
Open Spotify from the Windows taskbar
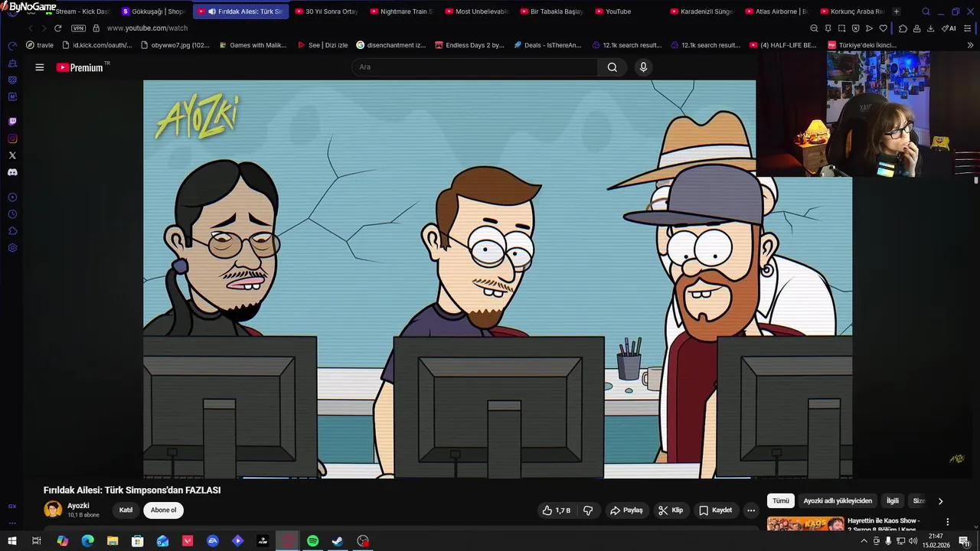pos(312,541)
